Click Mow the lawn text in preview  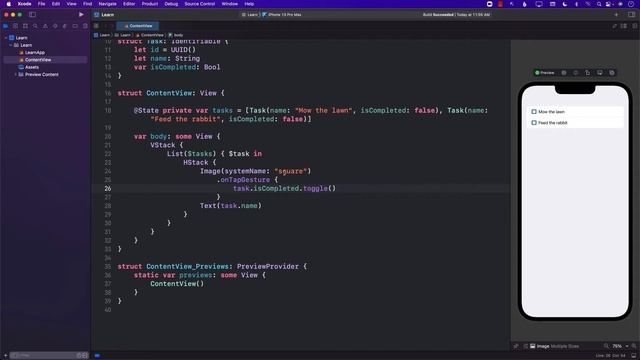pyautogui.click(x=551, y=112)
